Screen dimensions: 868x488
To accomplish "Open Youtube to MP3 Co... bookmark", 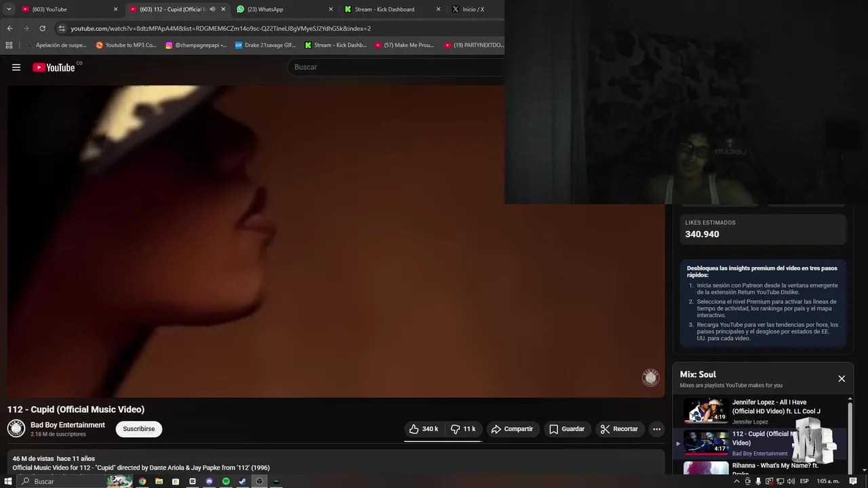I will [x=125, y=45].
